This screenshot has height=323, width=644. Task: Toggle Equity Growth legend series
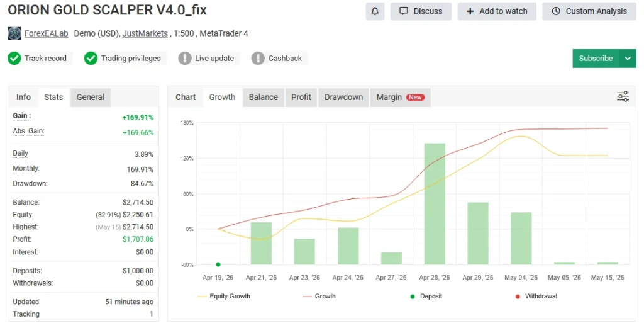[x=224, y=297]
